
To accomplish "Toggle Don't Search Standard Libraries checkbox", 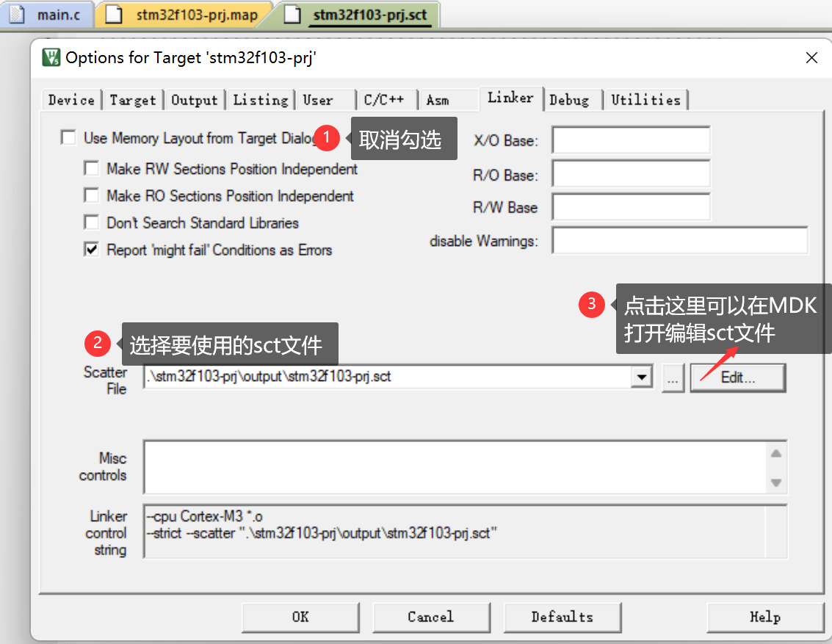I will (x=92, y=222).
